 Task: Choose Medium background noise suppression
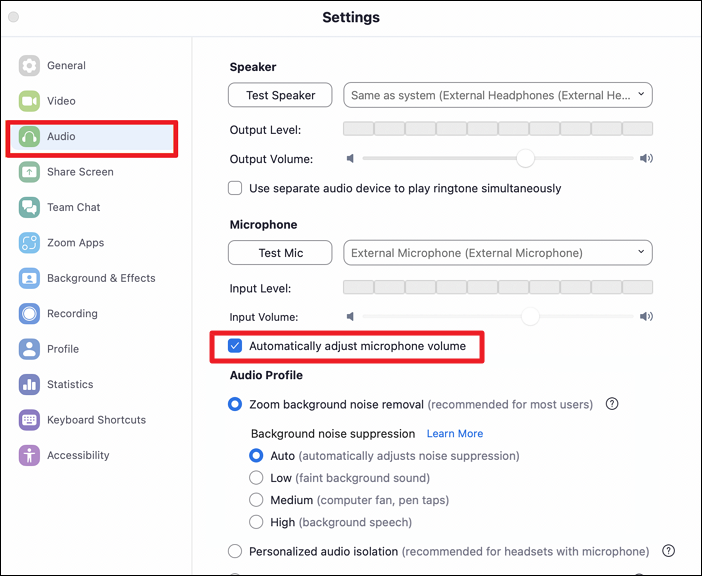pyautogui.click(x=256, y=500)
